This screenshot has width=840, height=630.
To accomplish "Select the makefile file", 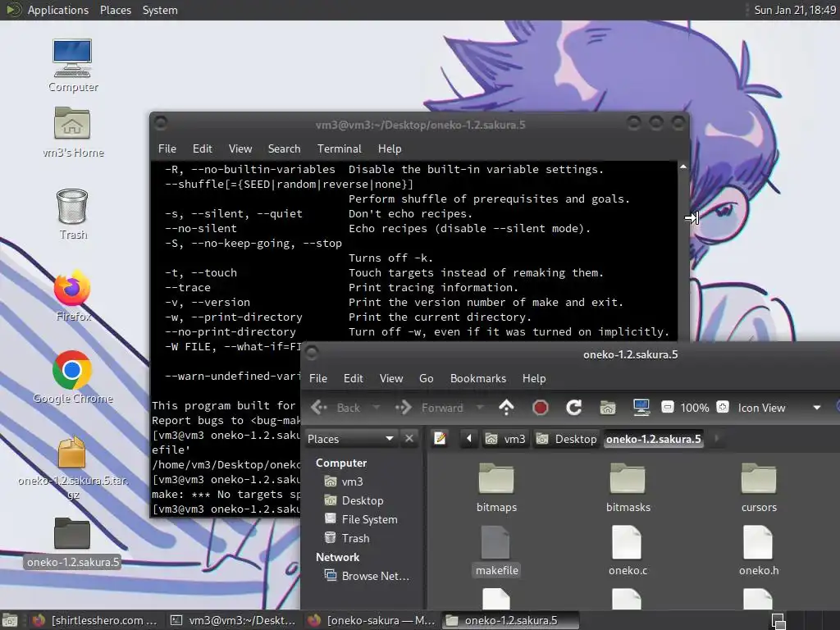I will [496, 551].
